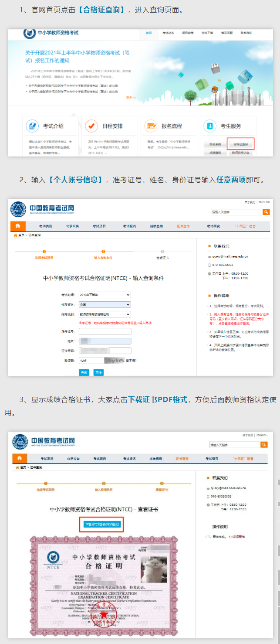Click the 4yb5 captcha image
This screenshot has height=644, width=280.
coord(114,361)
